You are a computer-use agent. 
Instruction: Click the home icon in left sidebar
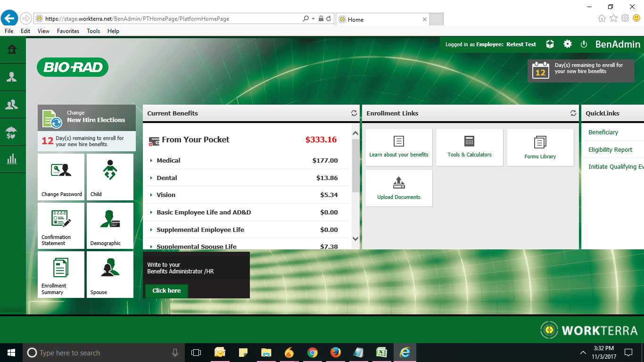point(12,49)
